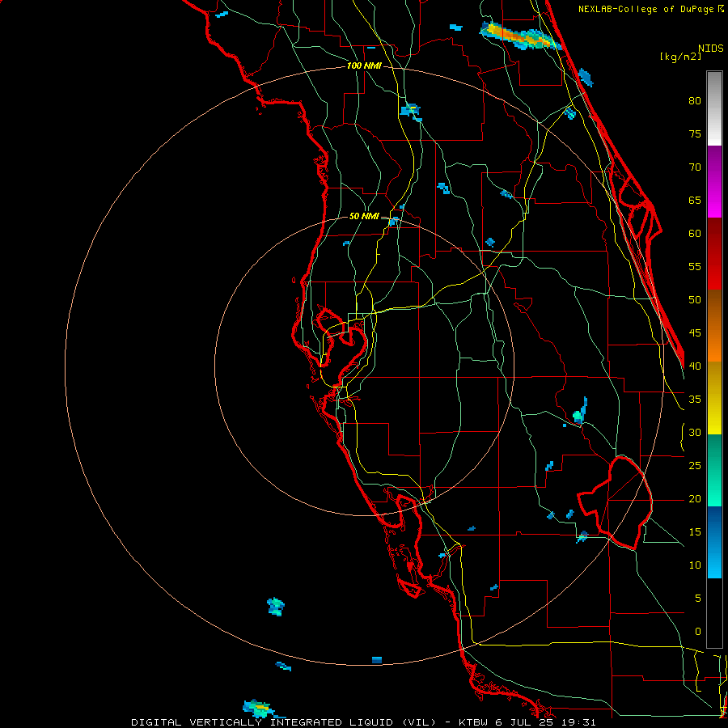The height and width of the screenshot is (728, 728).
Task: Click the legend value 10
Action: tap(695, 565)
